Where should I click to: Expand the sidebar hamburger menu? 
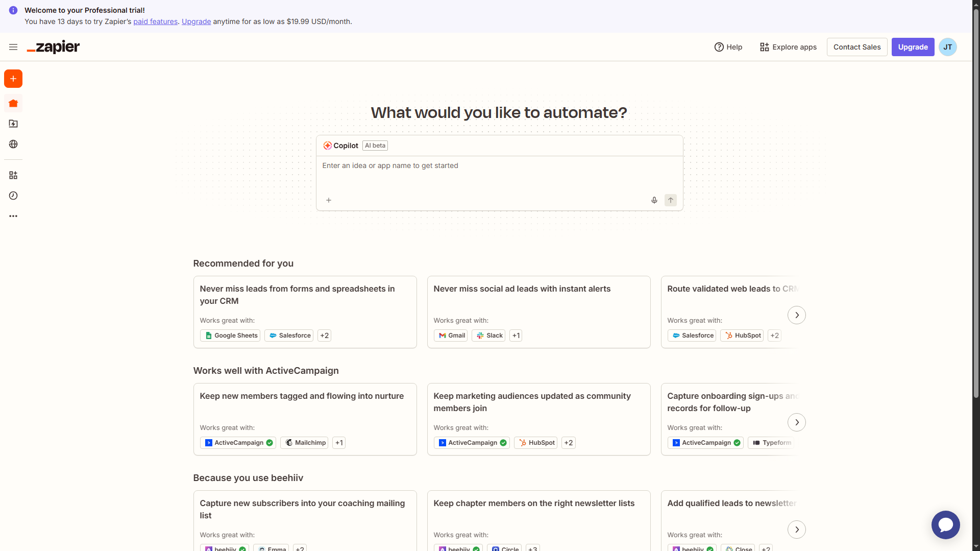pyautogui.click(x=13, y=47)
